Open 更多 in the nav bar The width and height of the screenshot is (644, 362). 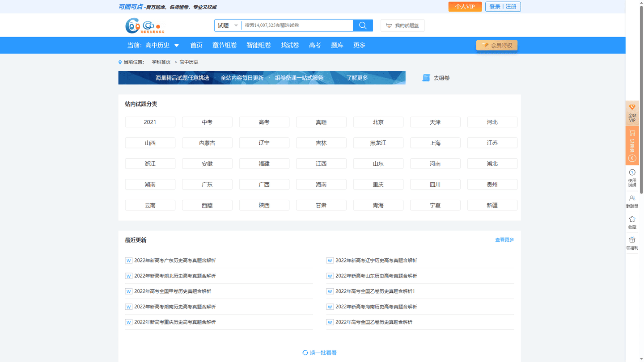360,45
